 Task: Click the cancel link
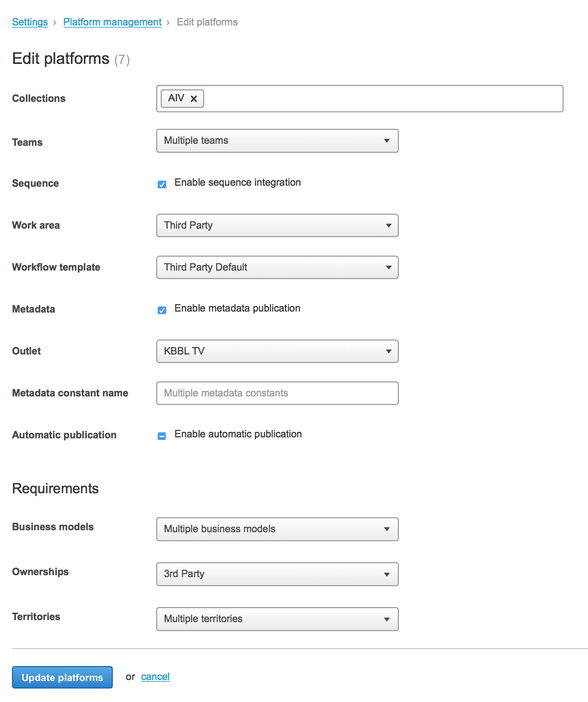coord(155,677)
